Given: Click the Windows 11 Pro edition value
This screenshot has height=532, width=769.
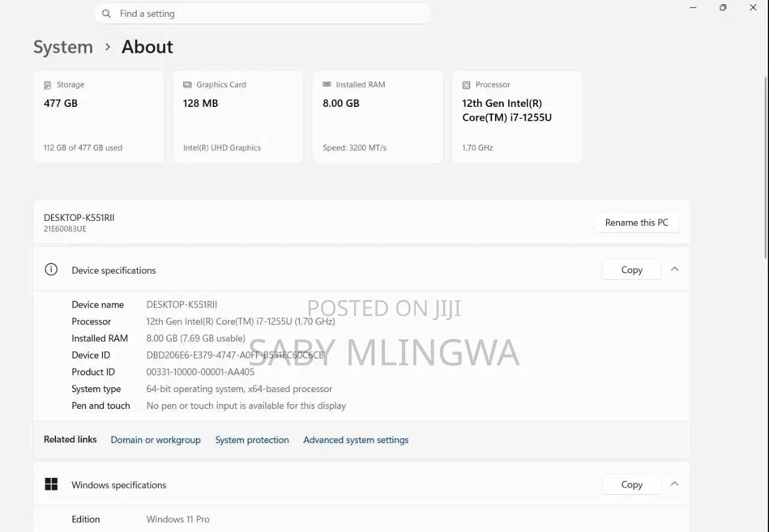Looking at the screenshot, I should 178,519.
